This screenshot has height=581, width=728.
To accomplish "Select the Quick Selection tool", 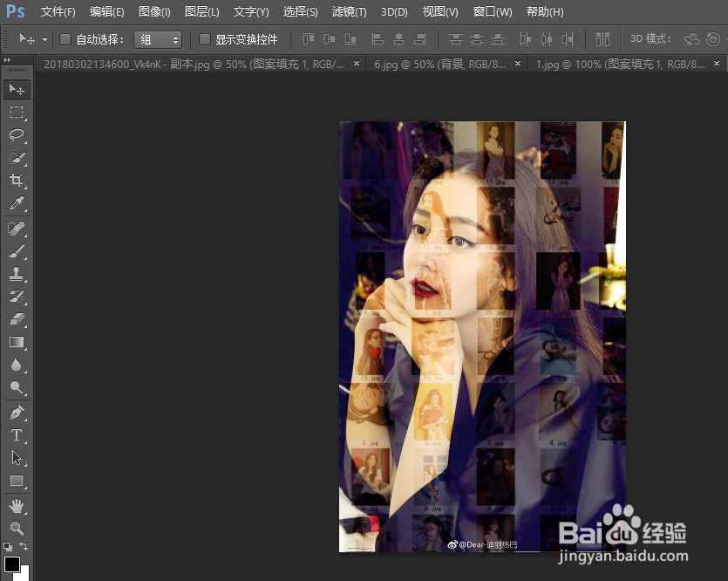I will [x=17, y=158].
